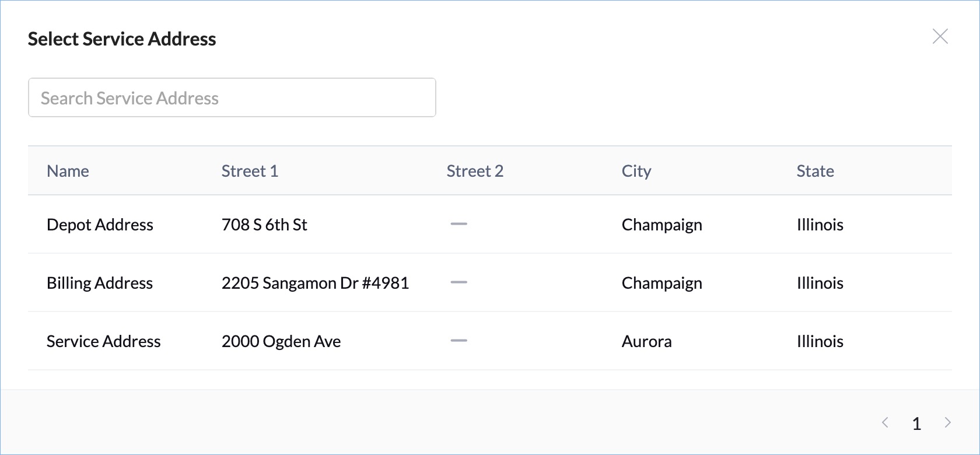The width and height of the screenshot is (980, 455).
Task: Click Champaign in the Depot Address row
Action: coord(661,225)
